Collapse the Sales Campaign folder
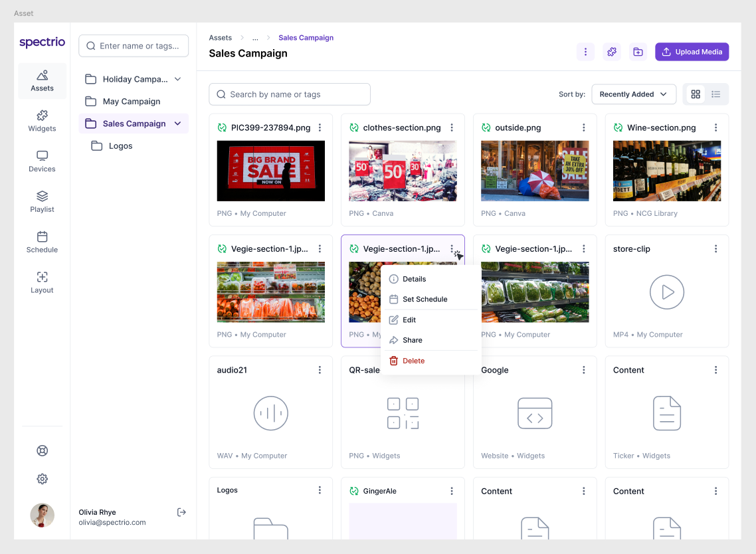Image resolution: width=756 pixels, height=554 pixels. pyautogui.click(x=177, y=123)
